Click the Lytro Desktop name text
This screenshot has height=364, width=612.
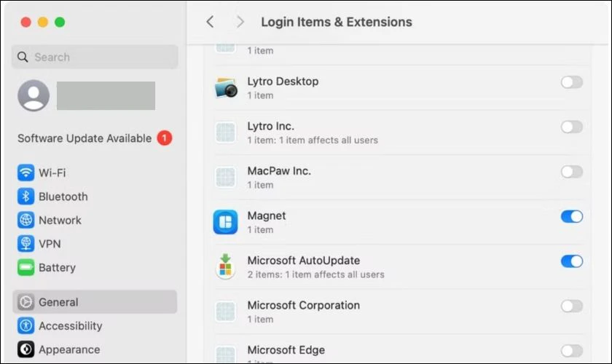pos(283,81)
